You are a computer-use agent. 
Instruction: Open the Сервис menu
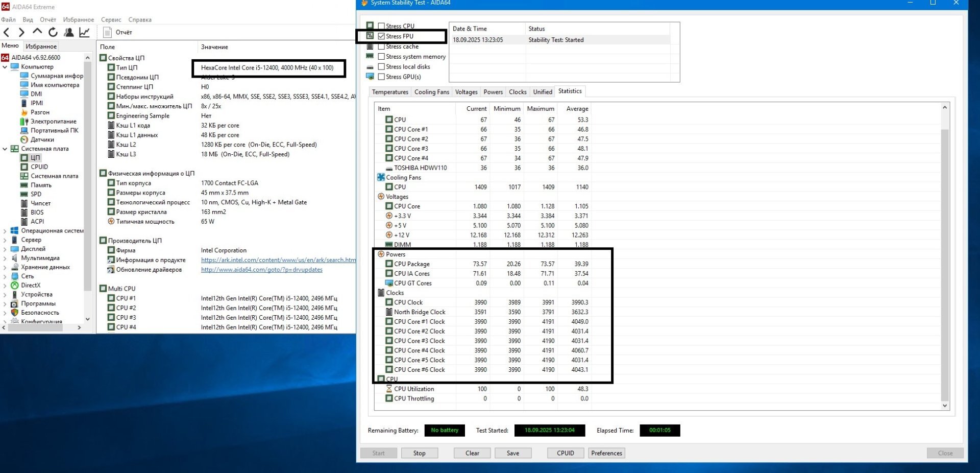111,20
